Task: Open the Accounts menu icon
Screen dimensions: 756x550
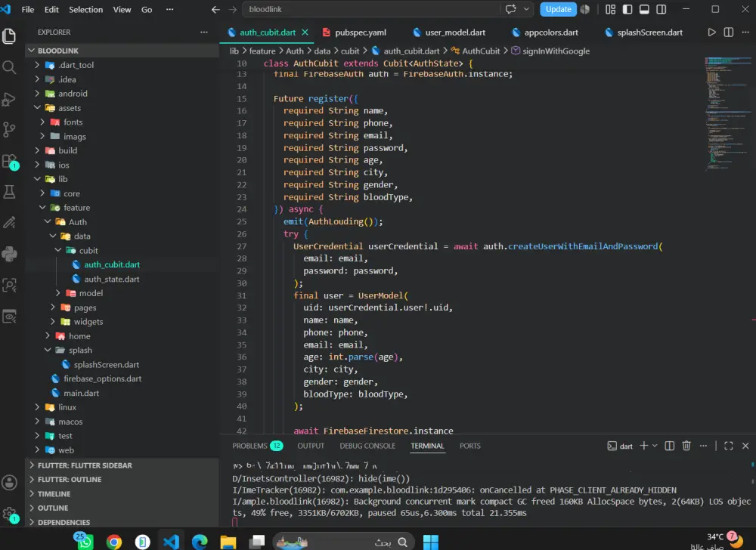Action: click(9, 482)
